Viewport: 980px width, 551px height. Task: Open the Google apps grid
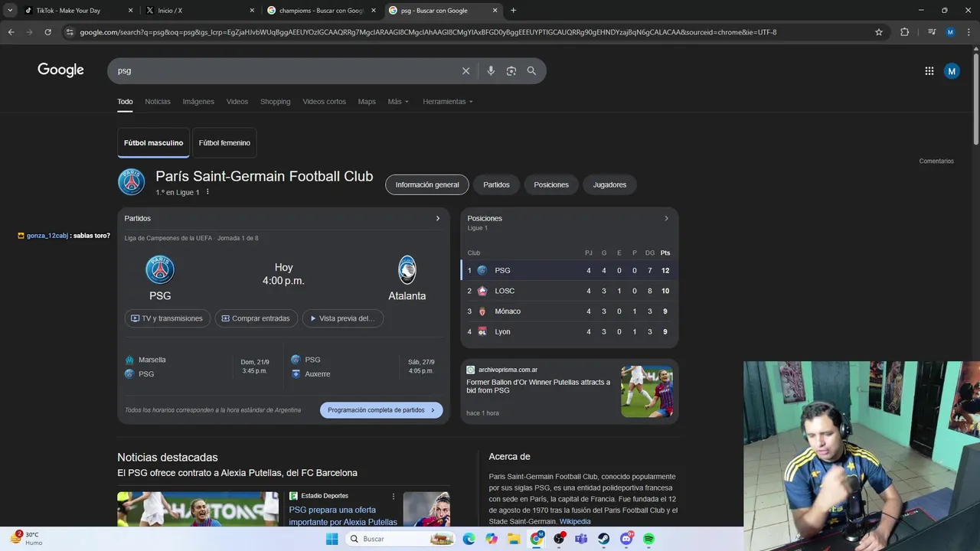point(929,70)
